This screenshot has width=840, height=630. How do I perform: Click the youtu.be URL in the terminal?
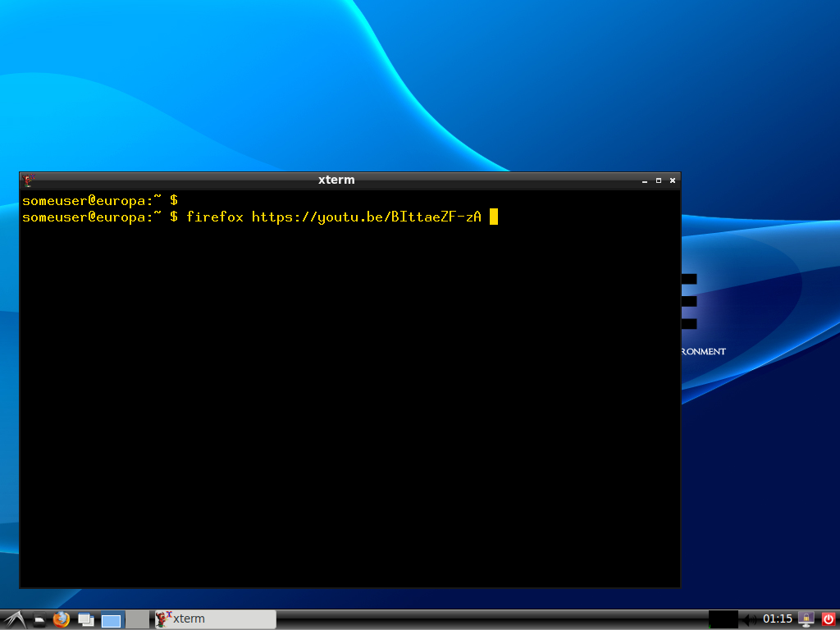click(x=366, y=217)
